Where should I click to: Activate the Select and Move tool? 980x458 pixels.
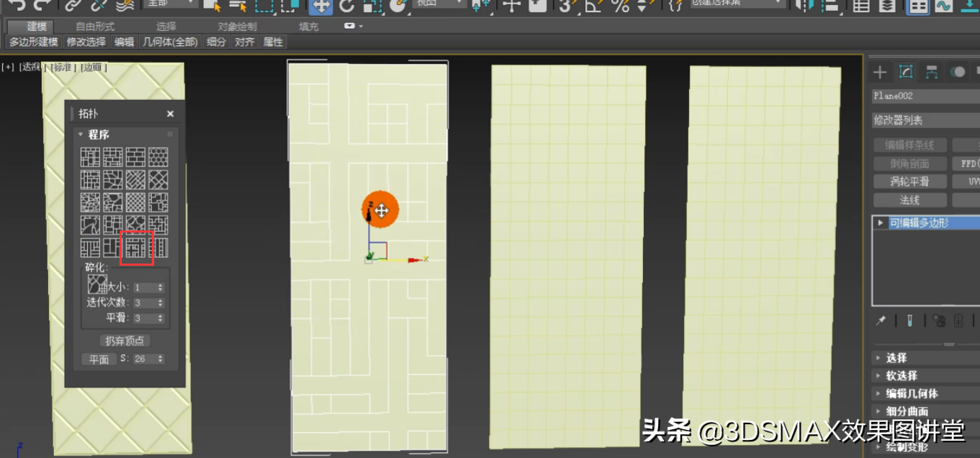tap(320, 5)
